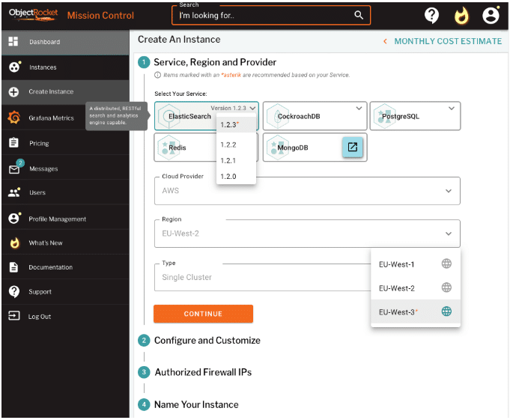Select the CockroachDB service card

click(315, 116)
